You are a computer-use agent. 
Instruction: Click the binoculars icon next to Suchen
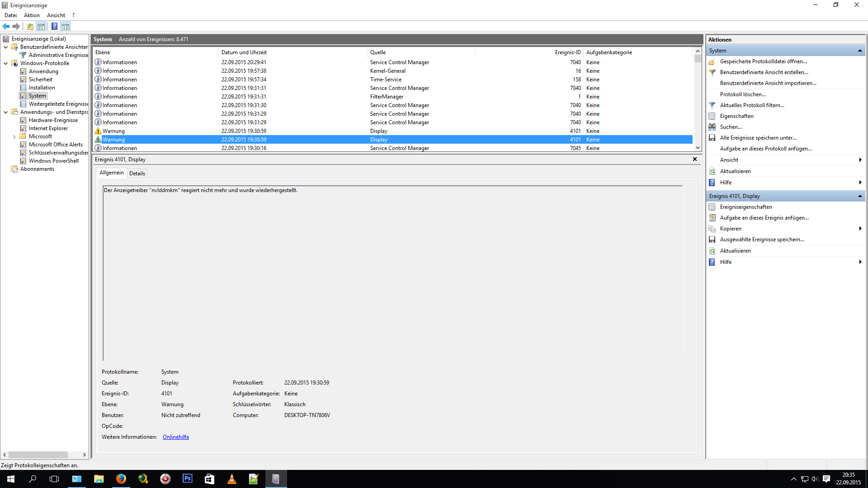(712, 127)
